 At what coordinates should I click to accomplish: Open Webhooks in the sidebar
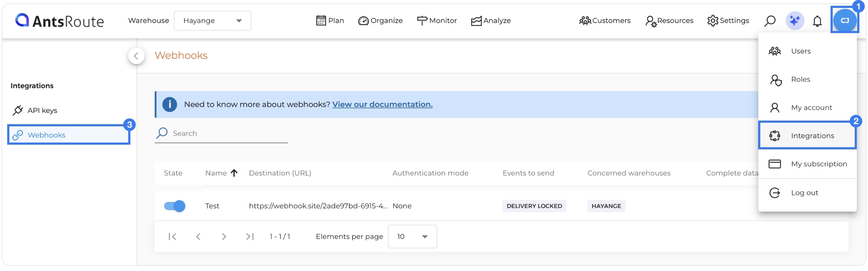68,135
